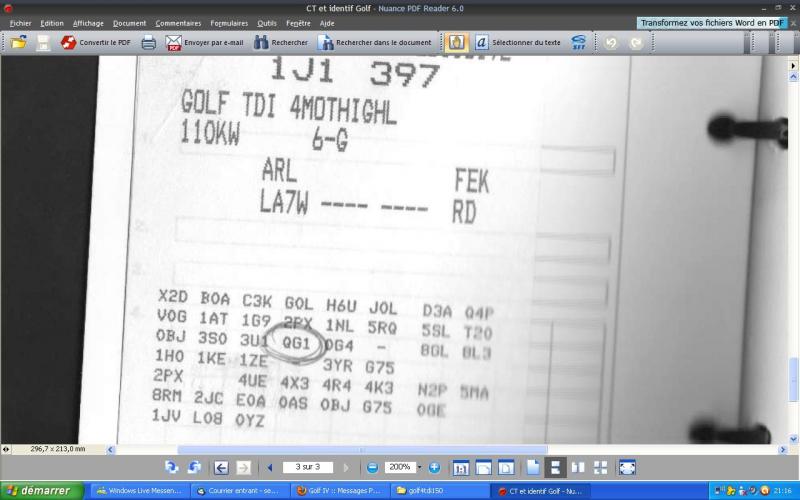Click the page number field 3 sur 3
Screen dimensions: 800x500
point(307,467)
